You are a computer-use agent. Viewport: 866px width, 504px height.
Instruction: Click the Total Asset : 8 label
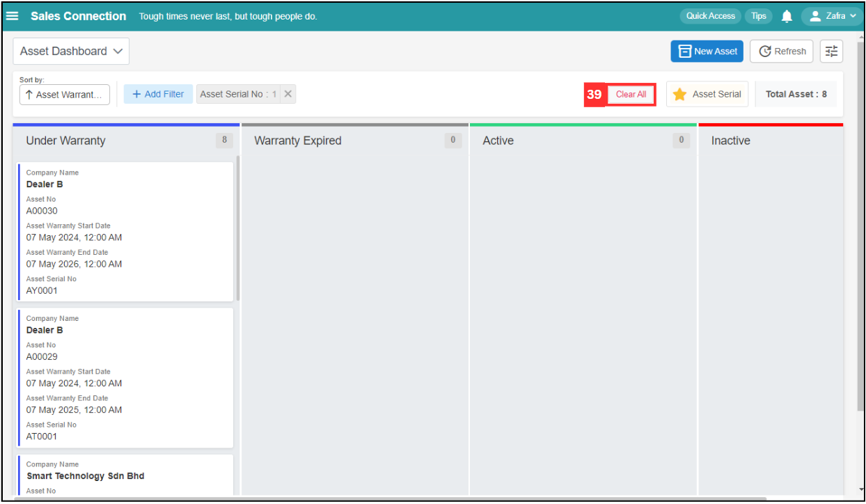pos(796,94)
